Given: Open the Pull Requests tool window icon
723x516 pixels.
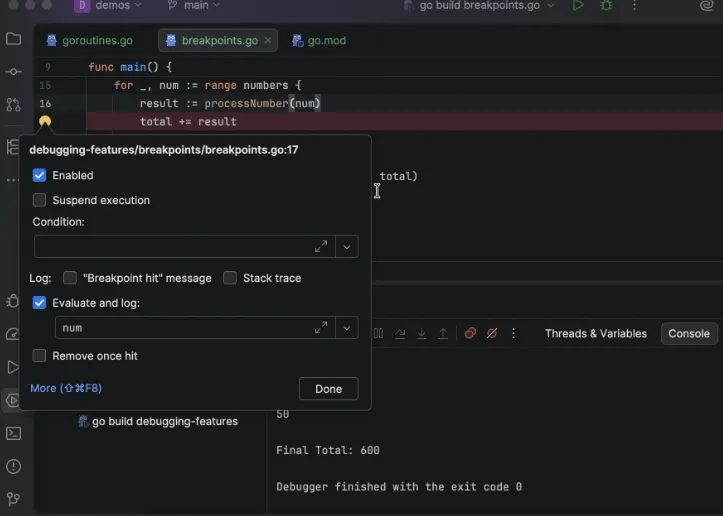Looking at the screenshot, I should click(x=13, y=105).
